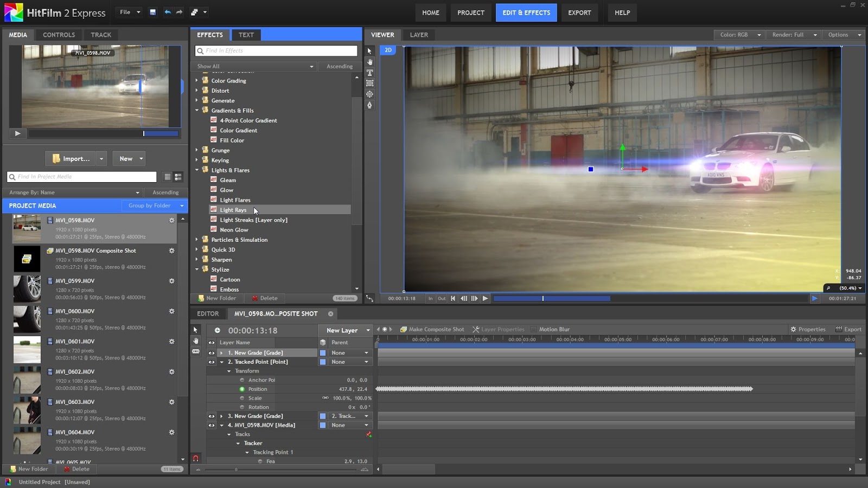The image size is (868, 488).
Task: Click the Import... button
Action: [71, 158]
